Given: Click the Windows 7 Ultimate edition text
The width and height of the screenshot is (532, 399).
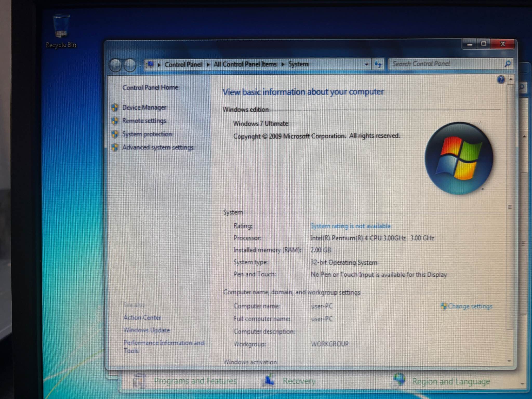Looking at the screenshot, I should [x=261, y=123].
